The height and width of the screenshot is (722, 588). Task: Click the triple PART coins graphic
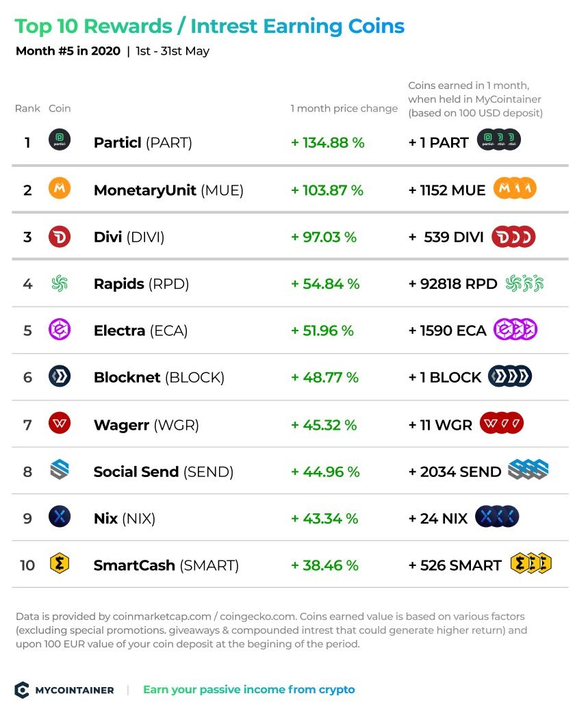click(499, 140)
